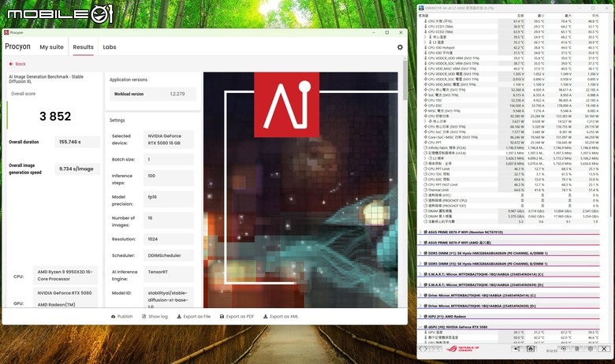This screenshot has width=615, height=364.
Task: Expand Drive: Micron [D:] group
Action: pyautogui.click(x=420, y=306)
